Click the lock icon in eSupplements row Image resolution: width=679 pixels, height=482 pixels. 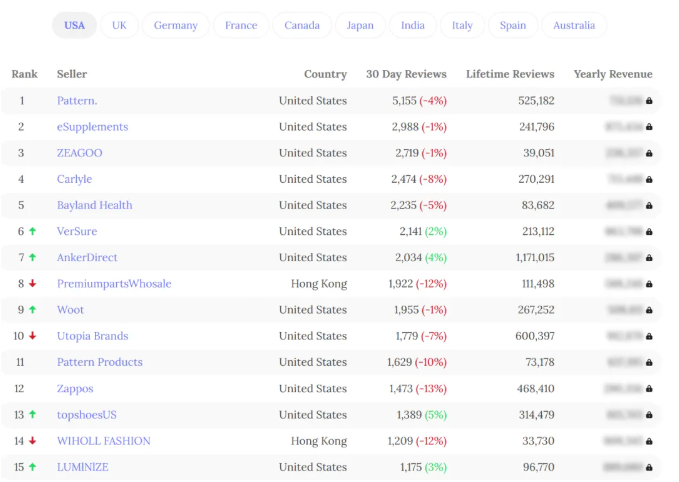(x=649, y=127)
